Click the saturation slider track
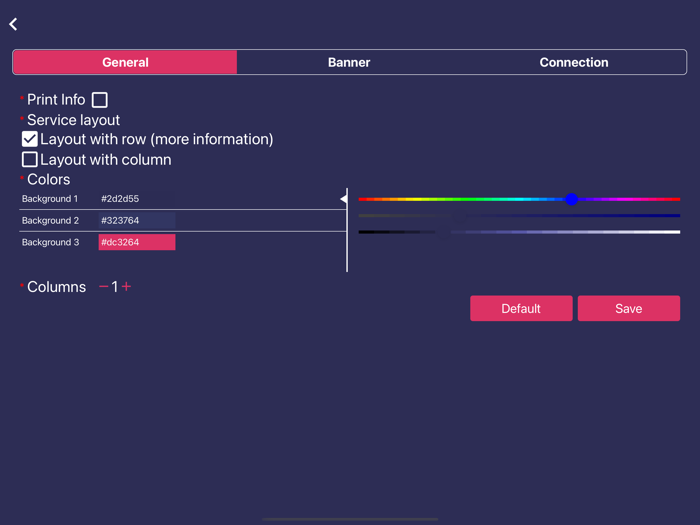Screen dimensions: 700x525 click(x=519, y=216)
